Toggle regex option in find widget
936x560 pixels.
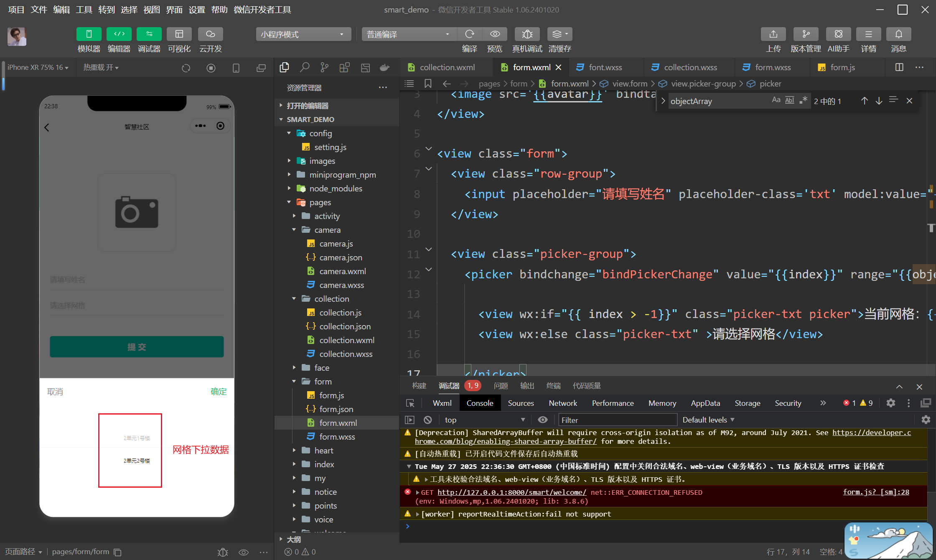(803, 100)
